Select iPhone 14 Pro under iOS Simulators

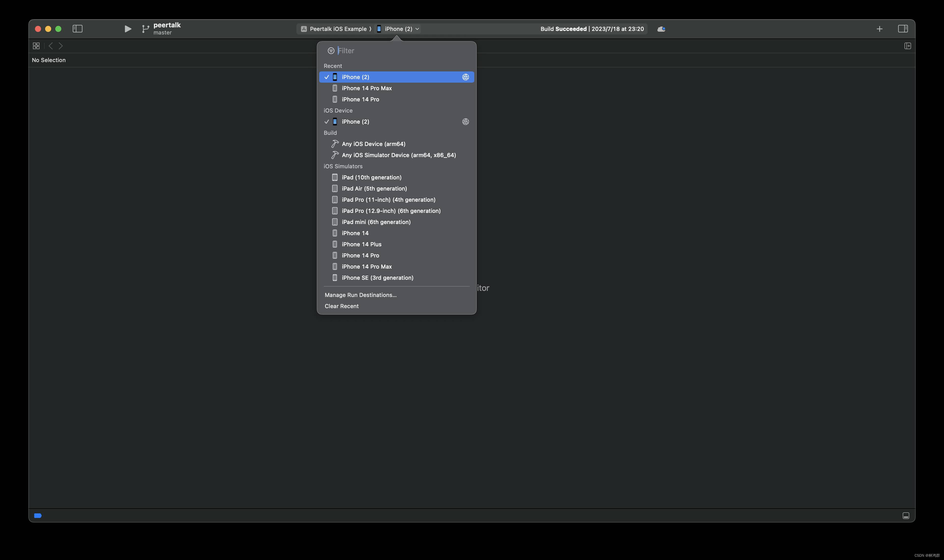(397, 255)
